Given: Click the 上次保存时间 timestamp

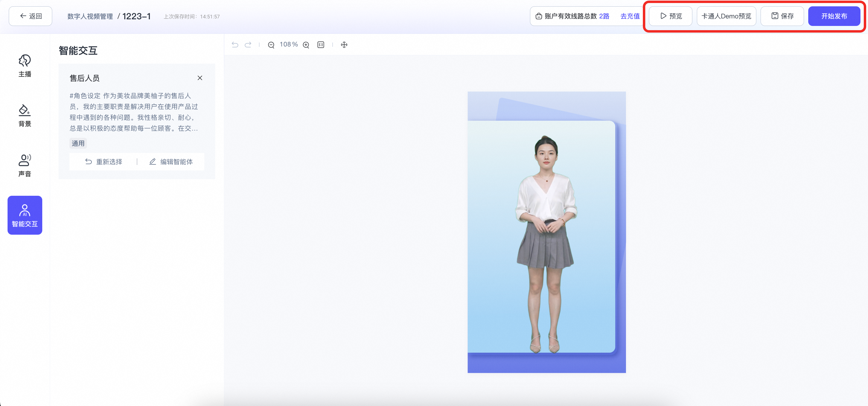Looking at the screenshot, I should 191,17.
